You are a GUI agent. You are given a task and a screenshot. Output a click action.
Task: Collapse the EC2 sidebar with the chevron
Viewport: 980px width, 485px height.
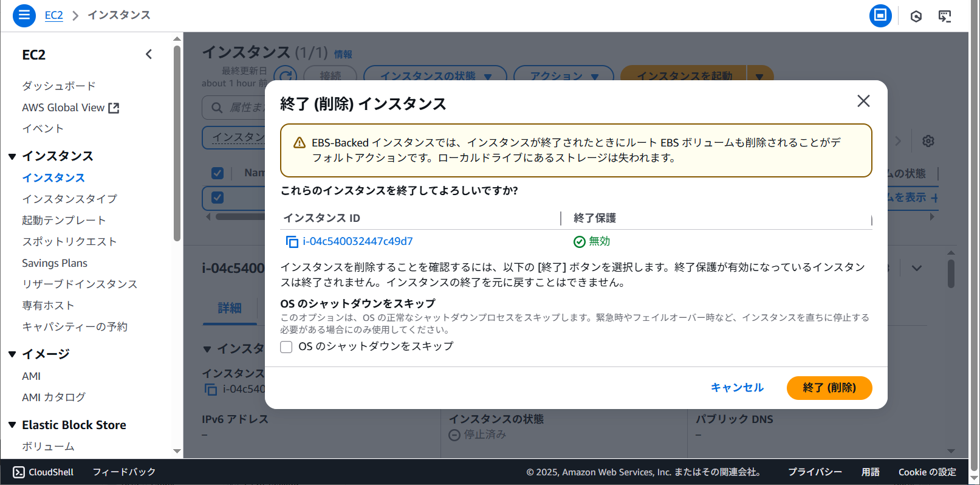click(x=149, y=55)
